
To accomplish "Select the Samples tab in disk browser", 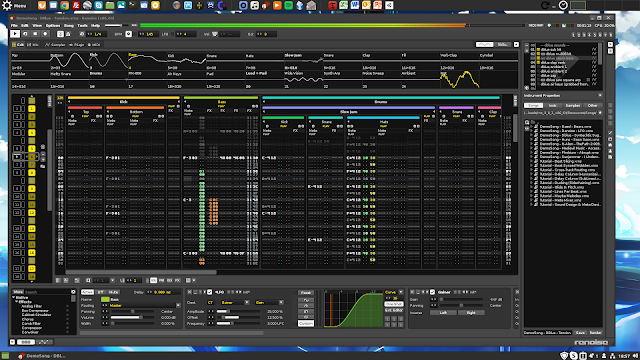I will pyautogui.click(x=573, y=105).
